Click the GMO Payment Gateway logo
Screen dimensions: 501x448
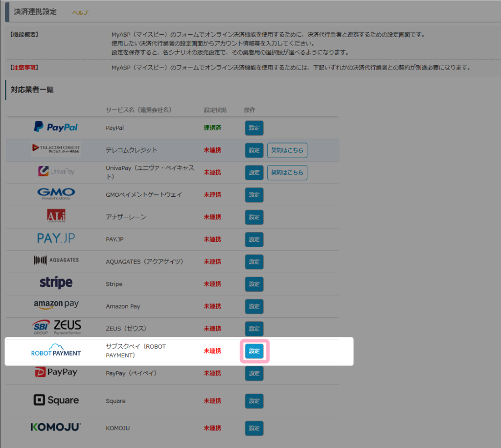[x=56, y=194]
